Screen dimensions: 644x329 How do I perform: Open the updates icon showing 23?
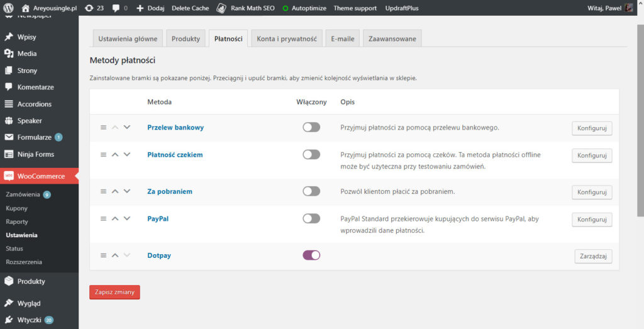coord(89,8)
